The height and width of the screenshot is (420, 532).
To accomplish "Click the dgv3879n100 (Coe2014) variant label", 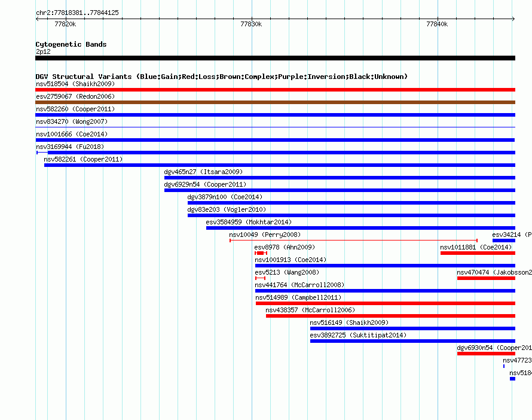I will 225,197.
